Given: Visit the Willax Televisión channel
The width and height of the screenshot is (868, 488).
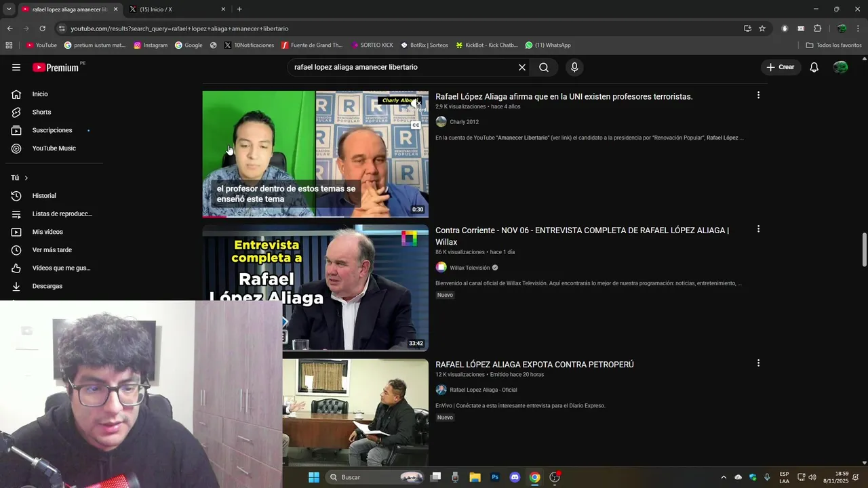Looking at the screenshot, I should [x=469, y=268].
